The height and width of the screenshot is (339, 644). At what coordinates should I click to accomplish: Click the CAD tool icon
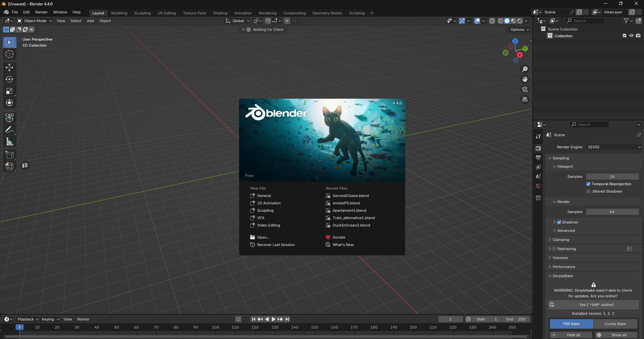[9, 117]
